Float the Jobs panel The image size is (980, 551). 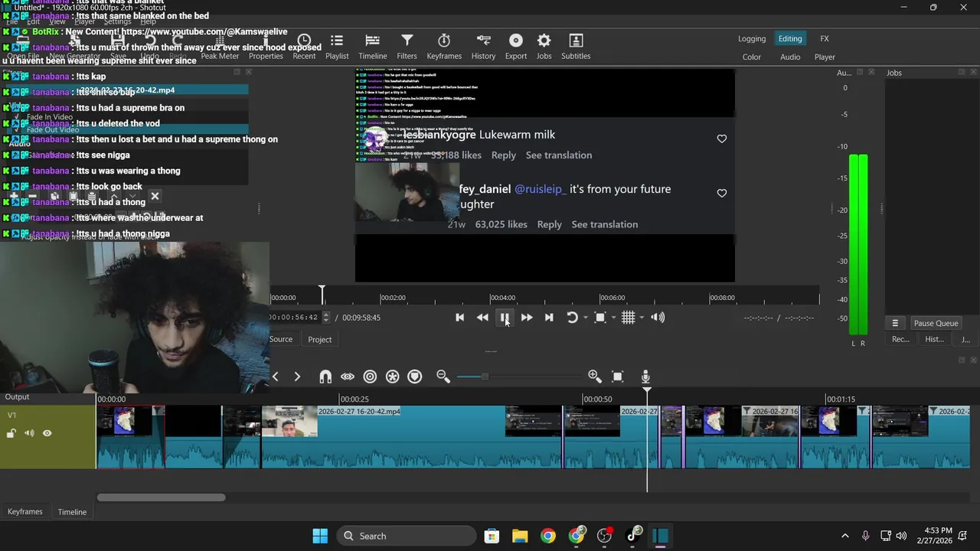[962, 72]
